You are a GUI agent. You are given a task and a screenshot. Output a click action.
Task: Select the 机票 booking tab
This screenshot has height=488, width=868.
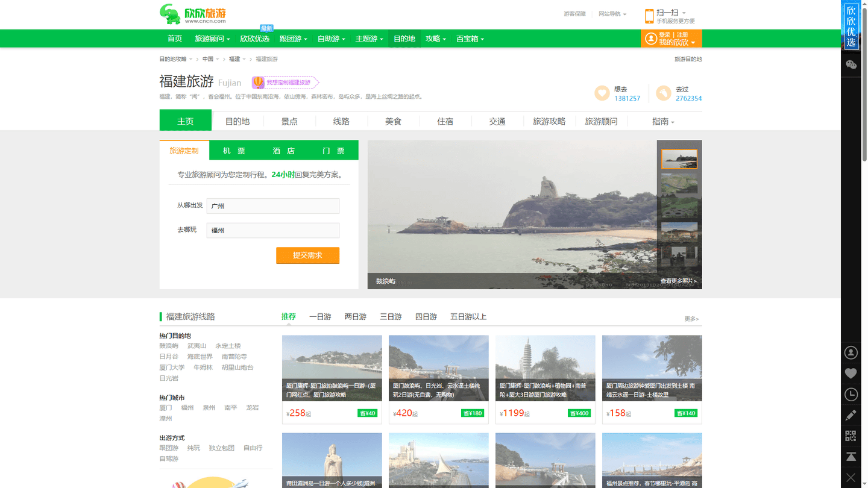click(234, 151)
